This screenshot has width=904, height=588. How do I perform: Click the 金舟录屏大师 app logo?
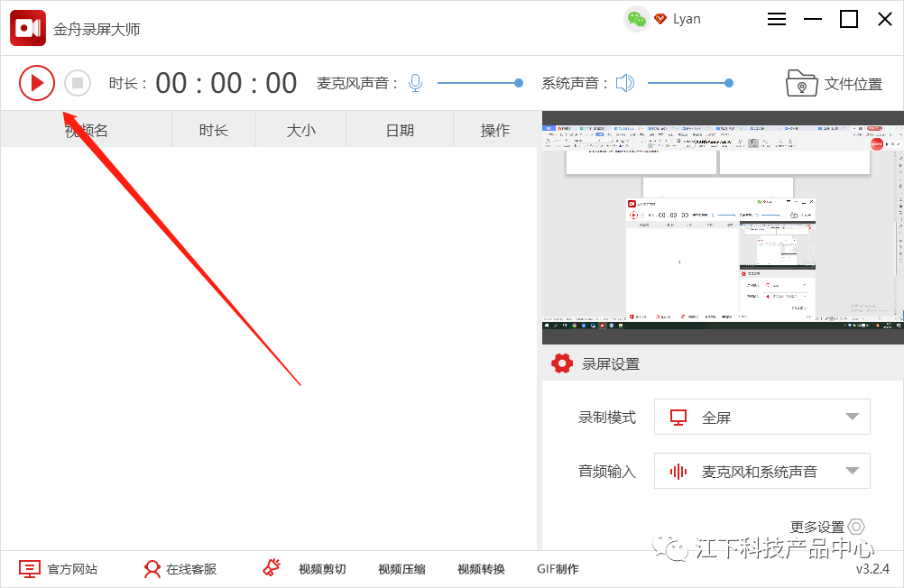click(x=28, y=28)
